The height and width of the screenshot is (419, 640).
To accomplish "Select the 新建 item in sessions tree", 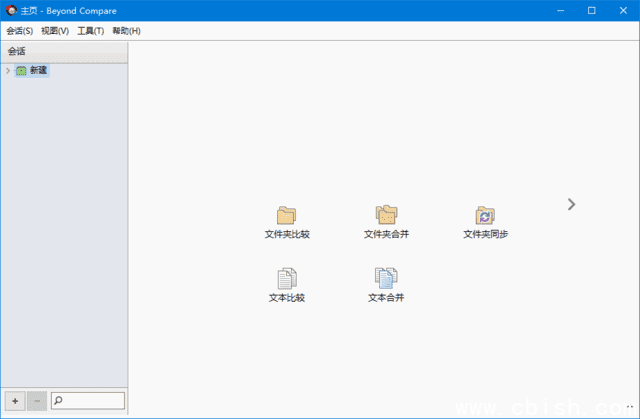I will click(38, 71).
